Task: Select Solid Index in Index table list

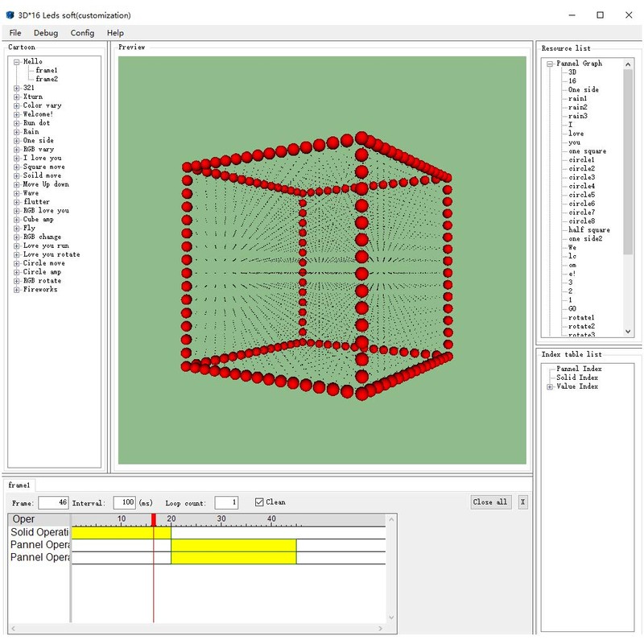Action: [x=577, y=377]
